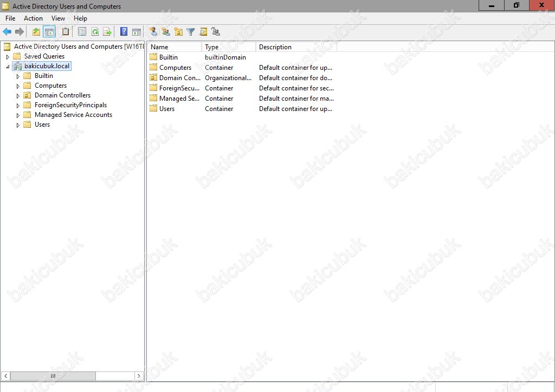Select the Computers row in the list

point(242,68)
